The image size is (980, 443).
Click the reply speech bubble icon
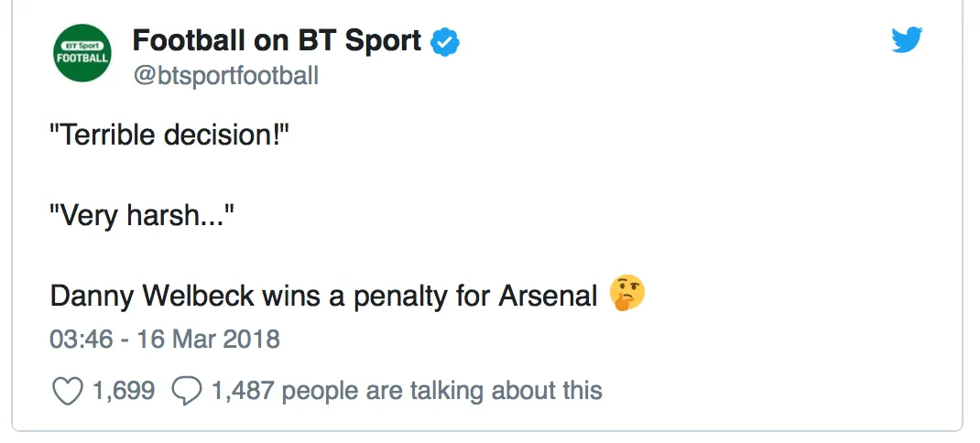(186, 391)
